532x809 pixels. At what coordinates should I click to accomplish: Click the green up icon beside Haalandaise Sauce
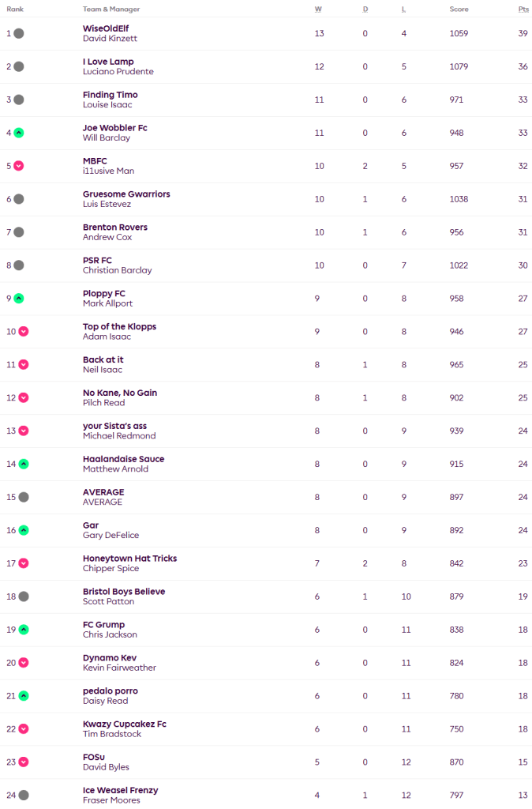pyautogui.click(x=24, y=464)
